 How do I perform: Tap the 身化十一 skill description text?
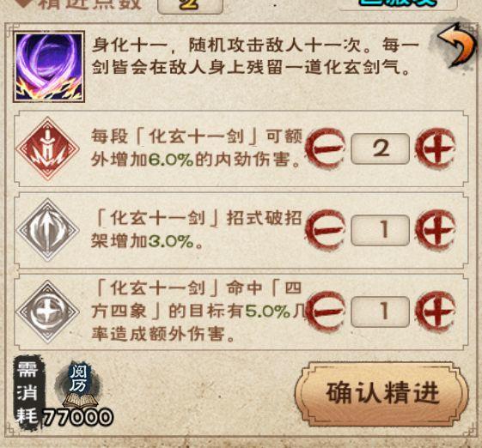pos(256,56)
